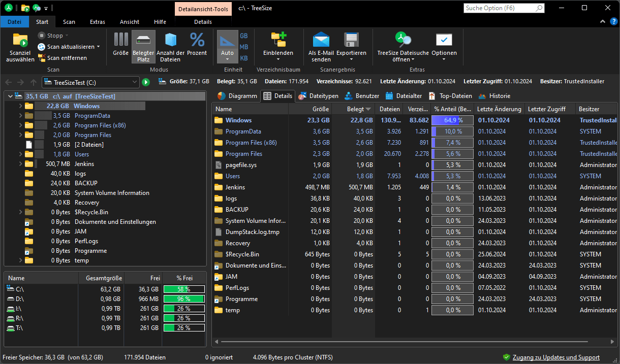Select the [2 Dateien] tree entry
This screenshot has width=620, height=364.
tap(89, 145)
